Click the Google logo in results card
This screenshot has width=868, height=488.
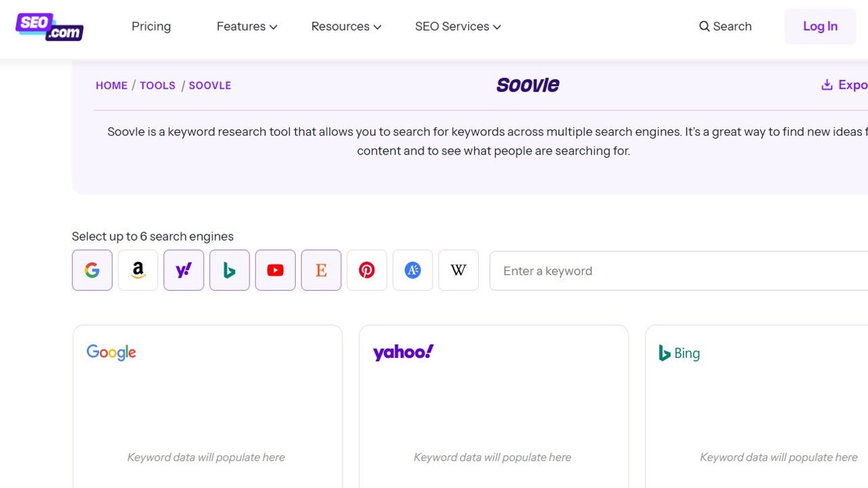[111, 352]
